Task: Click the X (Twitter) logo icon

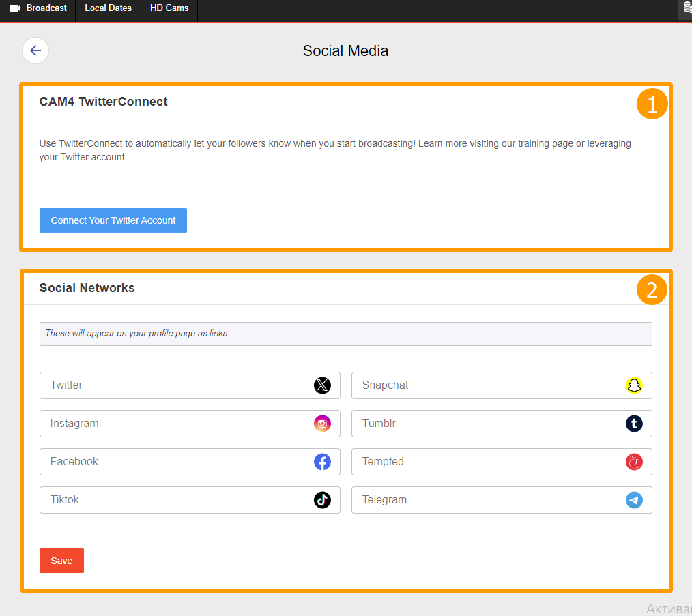Action: [322, 385]
